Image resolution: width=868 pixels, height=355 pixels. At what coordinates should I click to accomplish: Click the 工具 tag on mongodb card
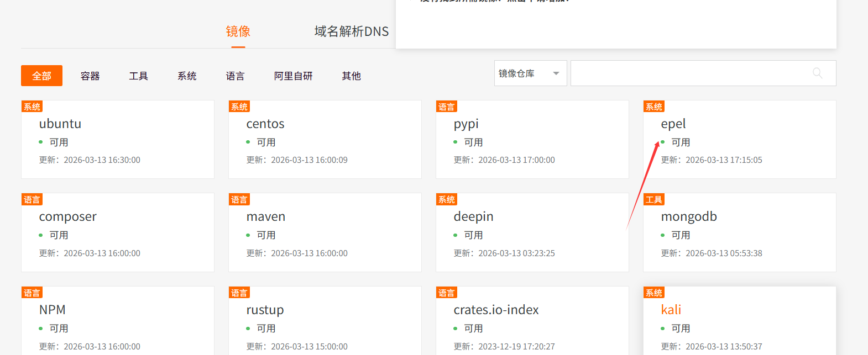pyautogui.click(x=654, y=199)
